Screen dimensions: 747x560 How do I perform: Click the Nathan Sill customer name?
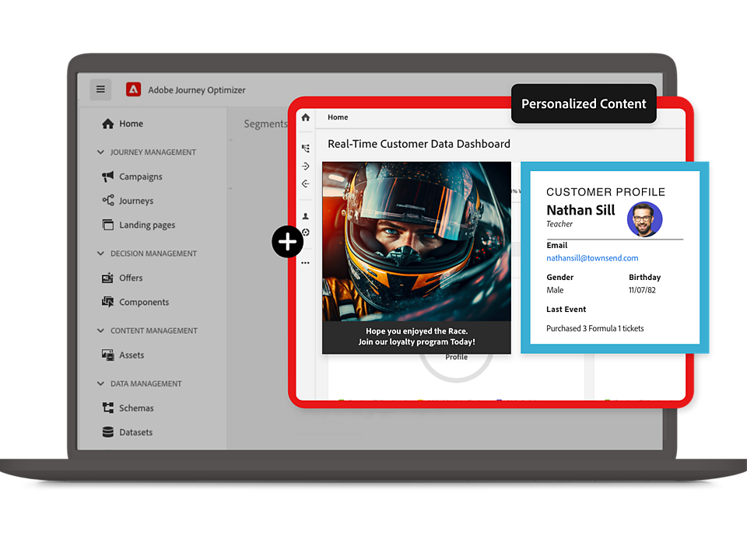point(580,210)
